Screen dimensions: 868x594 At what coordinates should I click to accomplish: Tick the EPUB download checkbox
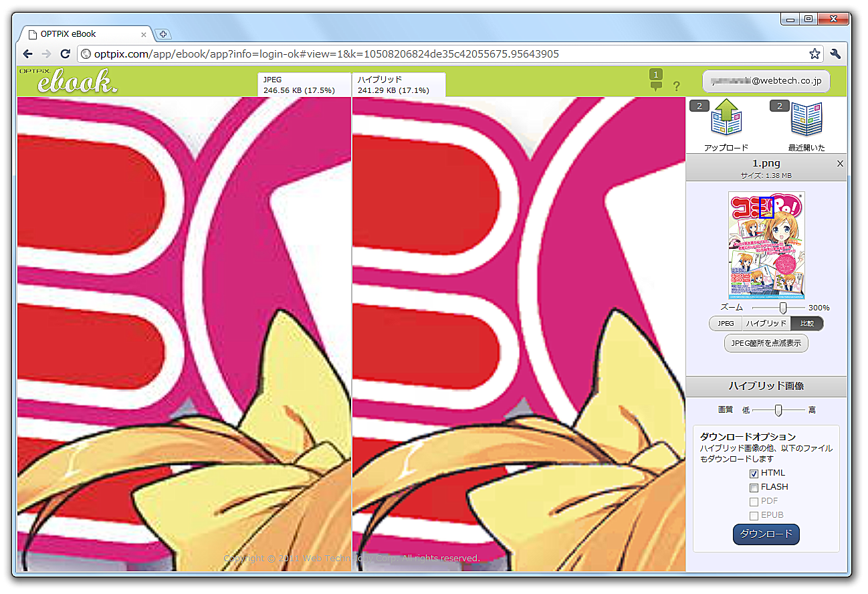click(754, 516)
